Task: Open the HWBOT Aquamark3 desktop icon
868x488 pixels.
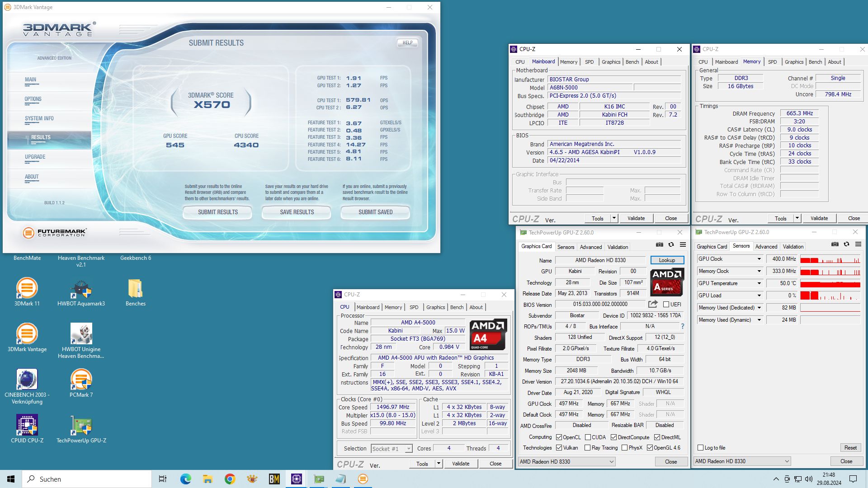Action: (81, 292)
